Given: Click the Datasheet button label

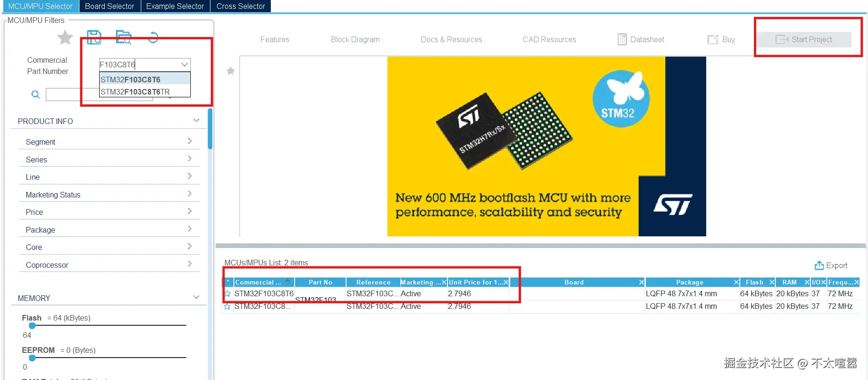Looking at the screenshot, I should pyautogui.click(x=647, y=40).
